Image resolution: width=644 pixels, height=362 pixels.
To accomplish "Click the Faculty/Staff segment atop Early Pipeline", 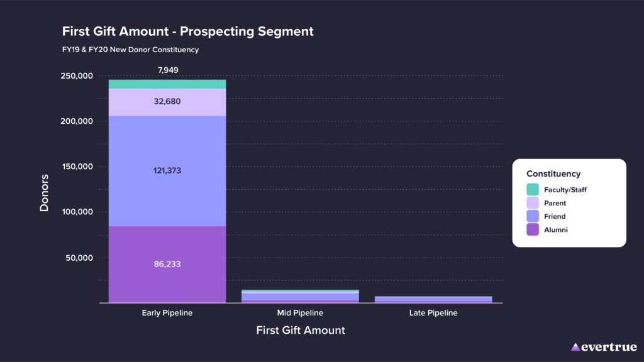I will pos(167,84).
